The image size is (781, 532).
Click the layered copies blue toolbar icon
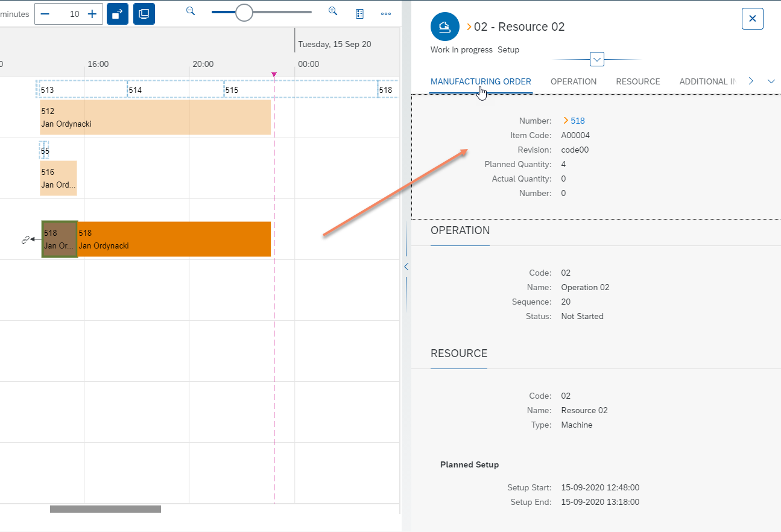click(144, 13)
